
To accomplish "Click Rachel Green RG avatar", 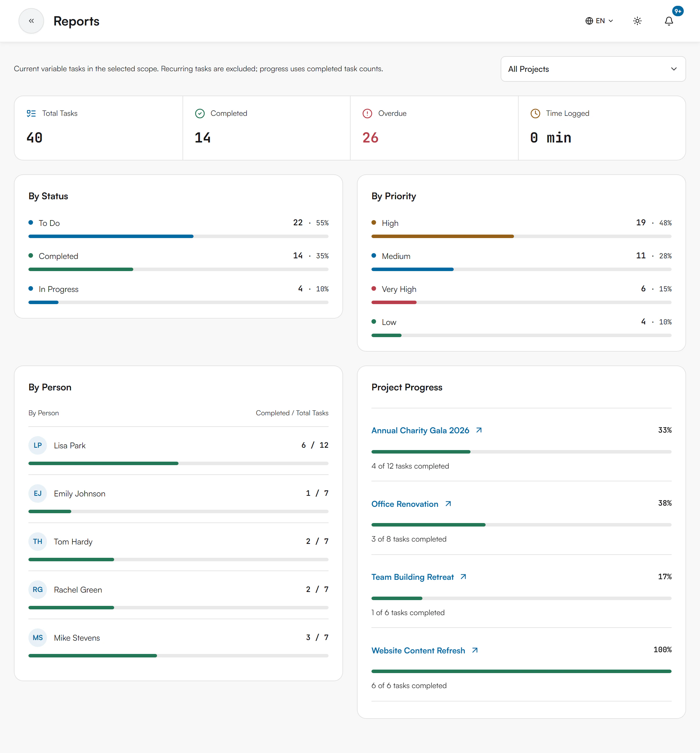I will tap(37, 589).
